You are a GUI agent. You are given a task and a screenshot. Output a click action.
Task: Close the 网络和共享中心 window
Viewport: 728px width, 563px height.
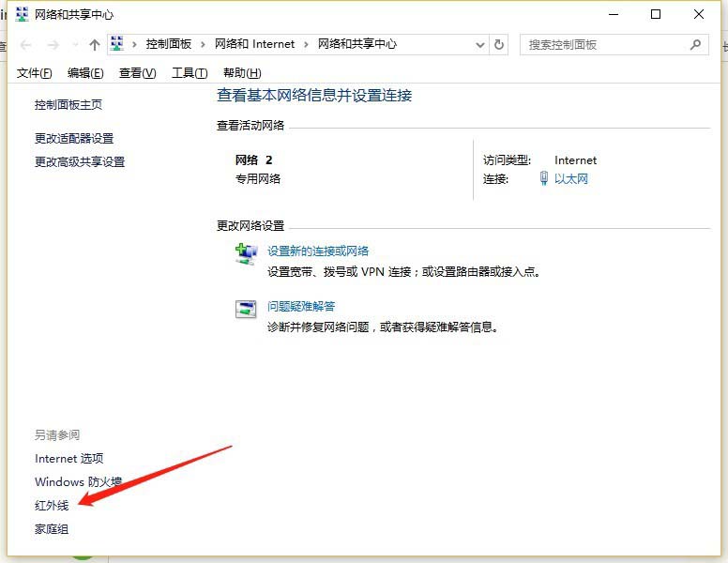(x=699, y=14)
